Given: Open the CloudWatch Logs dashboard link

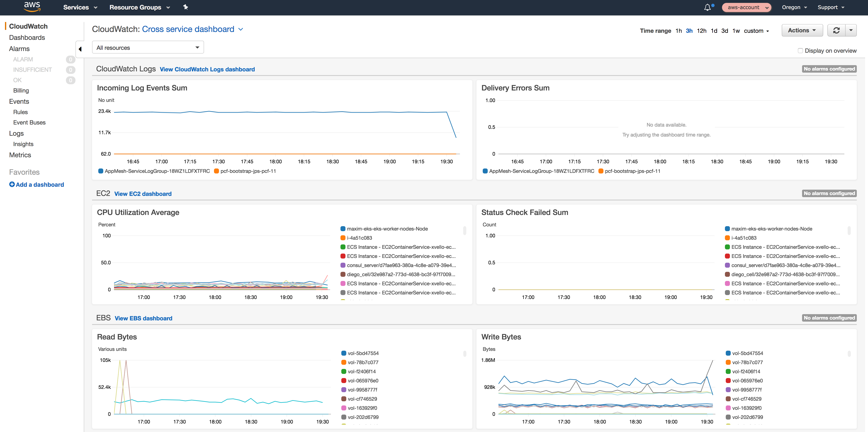Looking at the screenshot, I should (207, 69).
